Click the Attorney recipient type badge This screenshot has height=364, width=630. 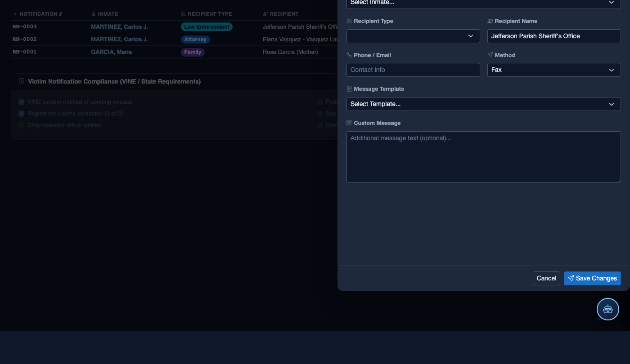(195, 40)
